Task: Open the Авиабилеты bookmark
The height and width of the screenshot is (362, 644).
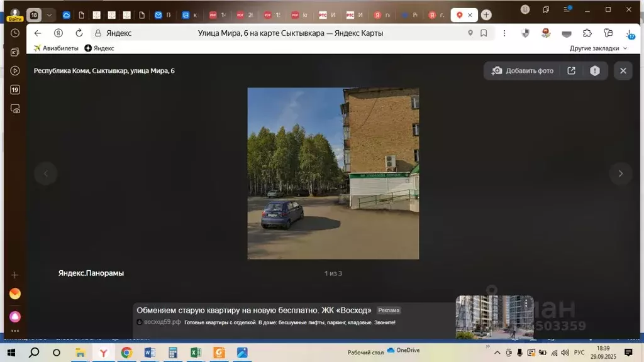Action: [x=56, y=48]
